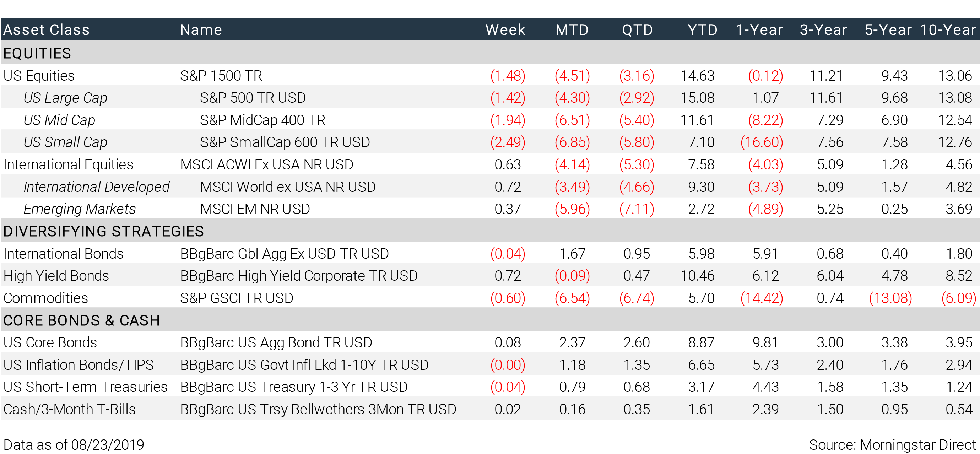
Task: Select the S&P GSCI TR USD name
Action: [237, 298]
